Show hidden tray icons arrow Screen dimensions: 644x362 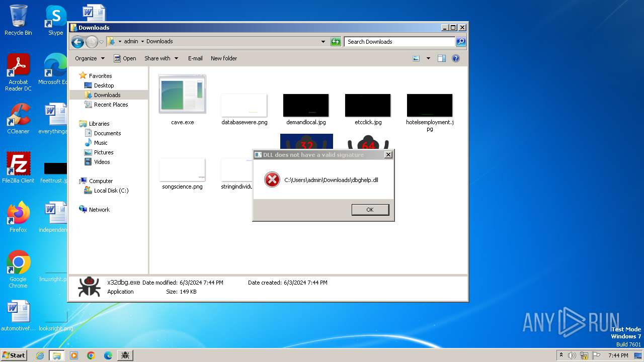pyautogui.click(x=561, y=355)
